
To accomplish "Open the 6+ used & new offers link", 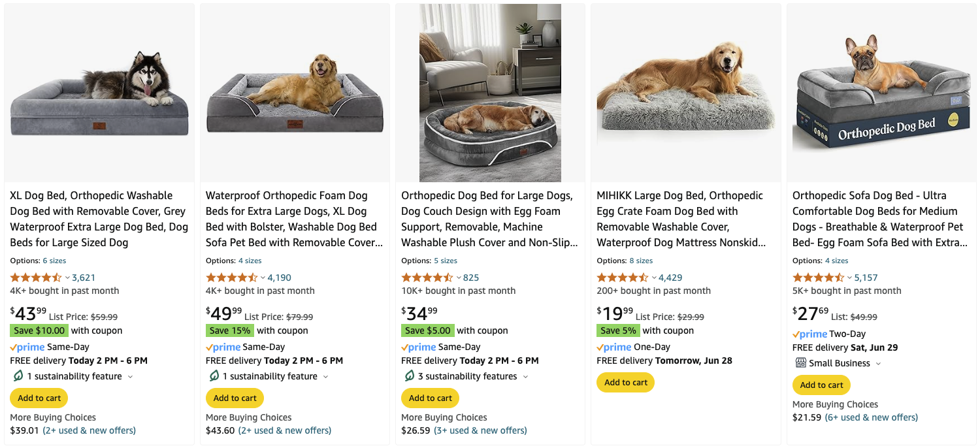I will [871, 417].
